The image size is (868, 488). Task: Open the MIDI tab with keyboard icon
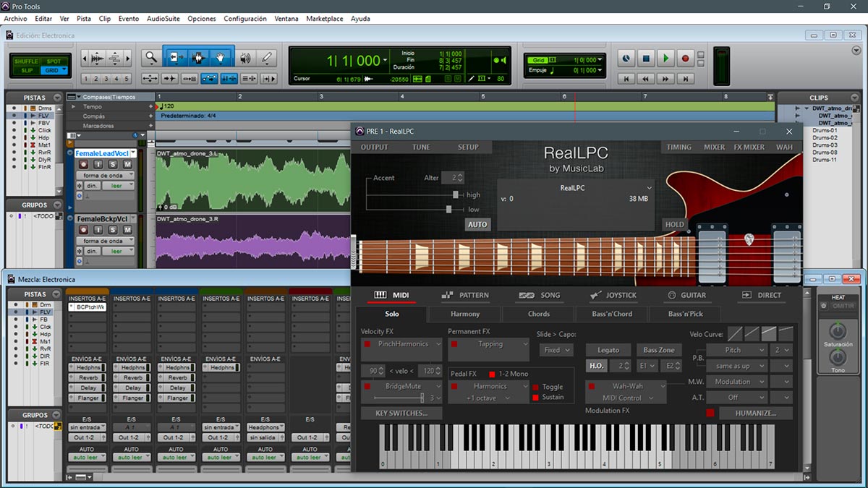click(x=391, y=295)
